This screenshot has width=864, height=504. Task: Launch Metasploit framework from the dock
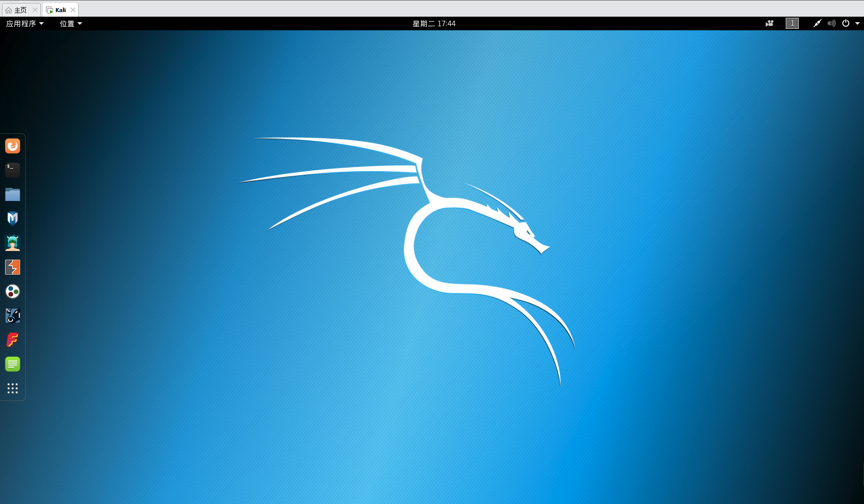pyautogui.click(x=13, y=219)
